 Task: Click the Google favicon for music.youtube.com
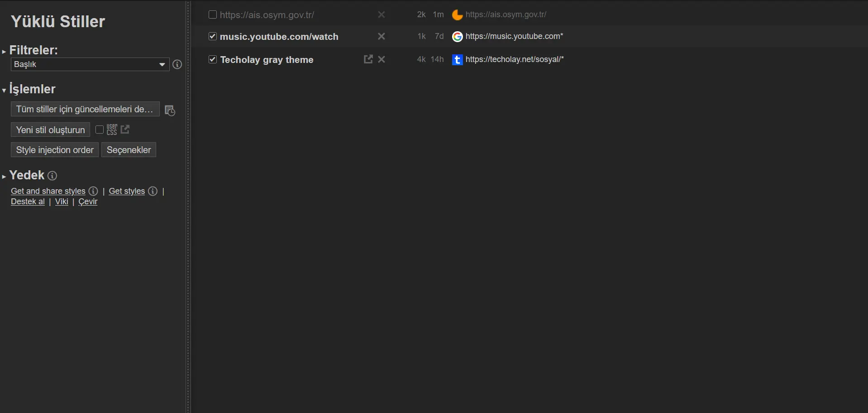(x=458, y=37)
